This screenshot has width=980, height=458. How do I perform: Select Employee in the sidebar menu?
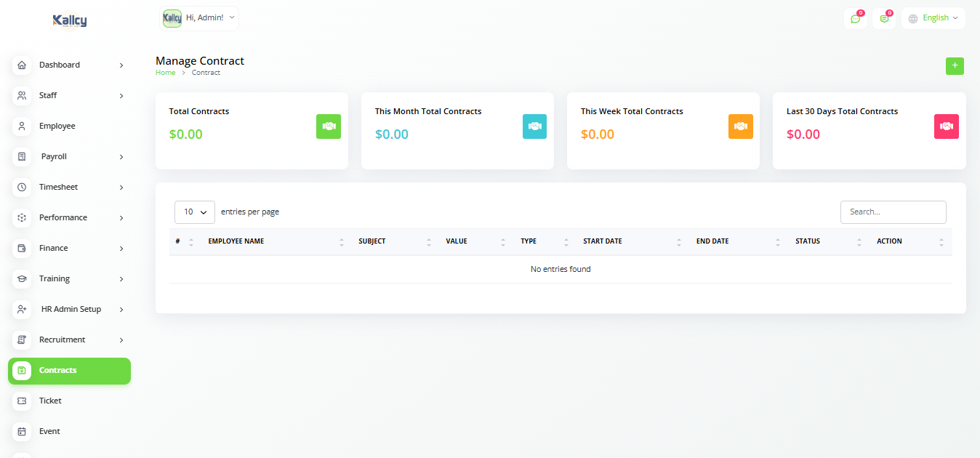pyautogui.click(x=57, y=126)
